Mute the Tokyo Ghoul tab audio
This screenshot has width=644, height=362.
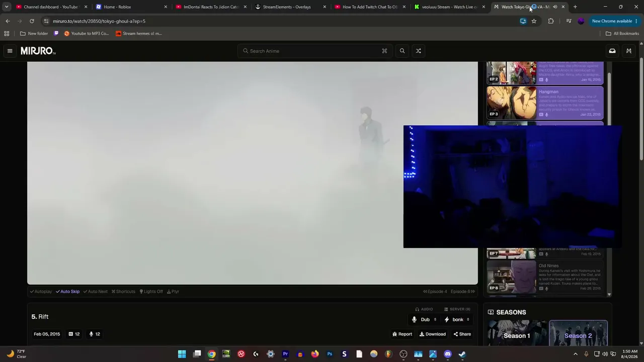click(x=555, y=7)
